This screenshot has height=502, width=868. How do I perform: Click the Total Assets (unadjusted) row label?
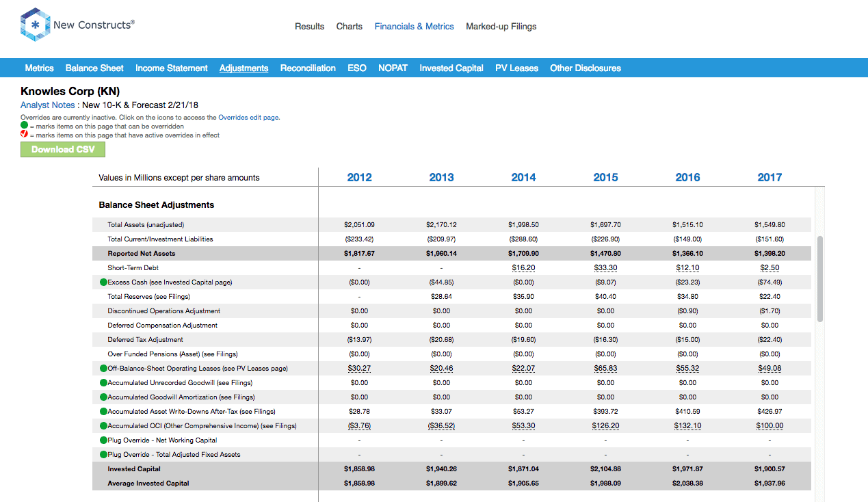pyautogui.click(x=146, y=225)
